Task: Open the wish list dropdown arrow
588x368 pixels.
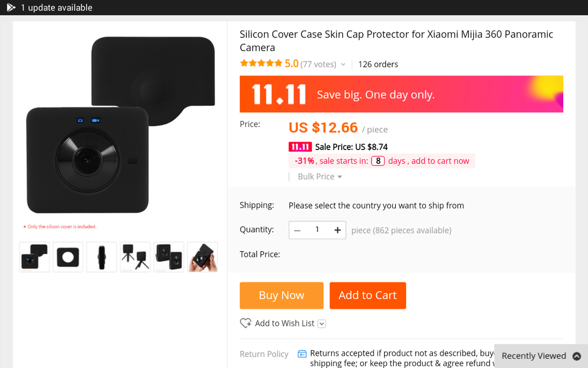Action: click(x=322, y=324)
